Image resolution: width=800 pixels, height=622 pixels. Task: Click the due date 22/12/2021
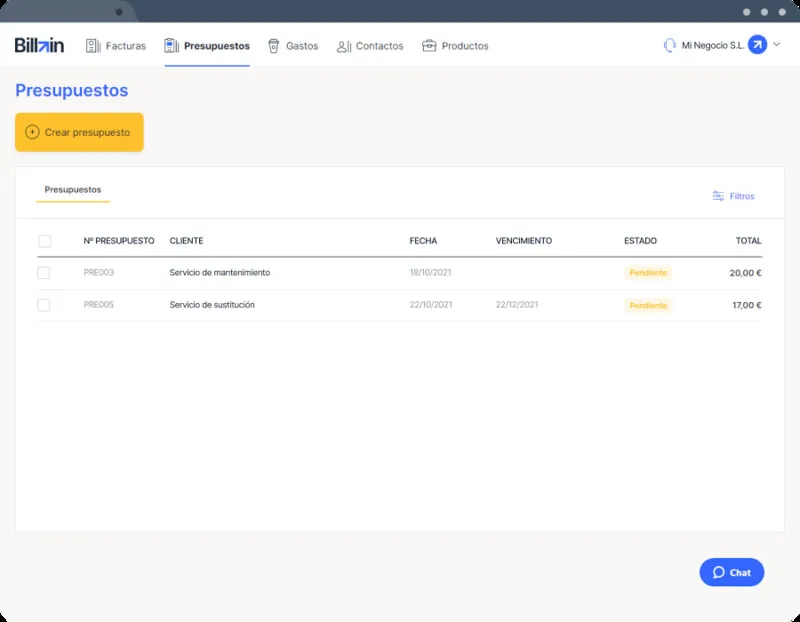517,305
